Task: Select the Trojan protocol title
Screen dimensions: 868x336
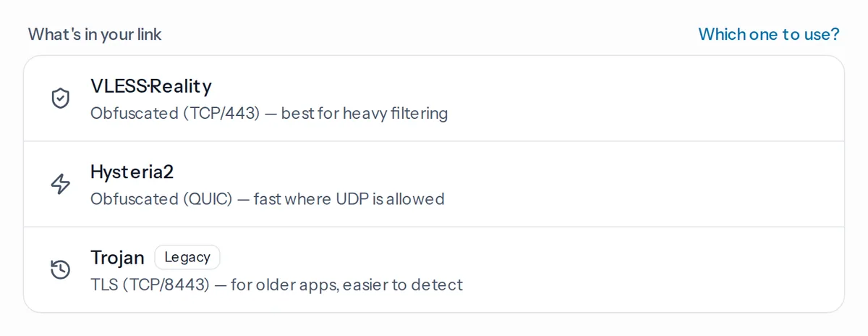Action: (117, 258)
